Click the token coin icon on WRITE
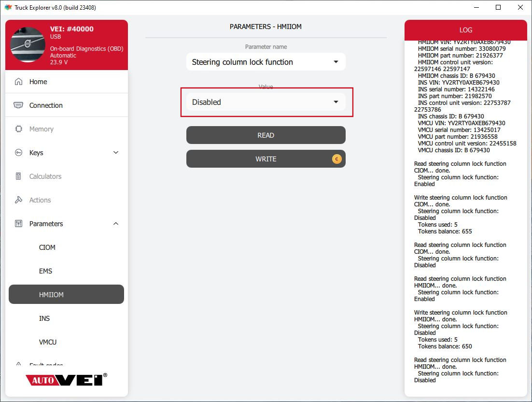532x402 pixels. tap(336, 159)
